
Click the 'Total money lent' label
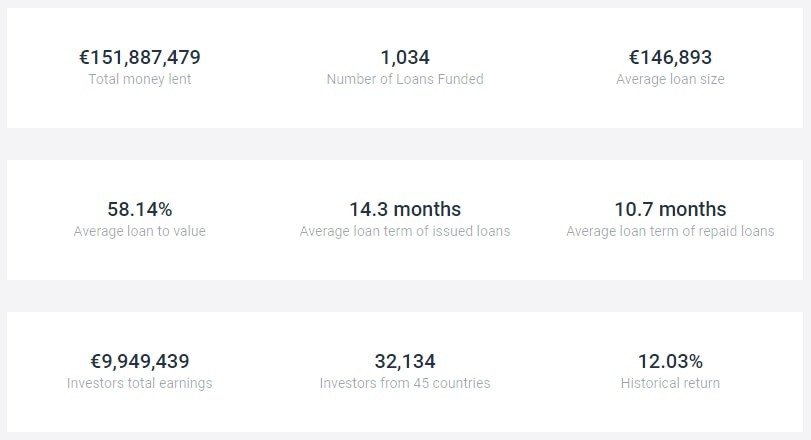point(140,79)
